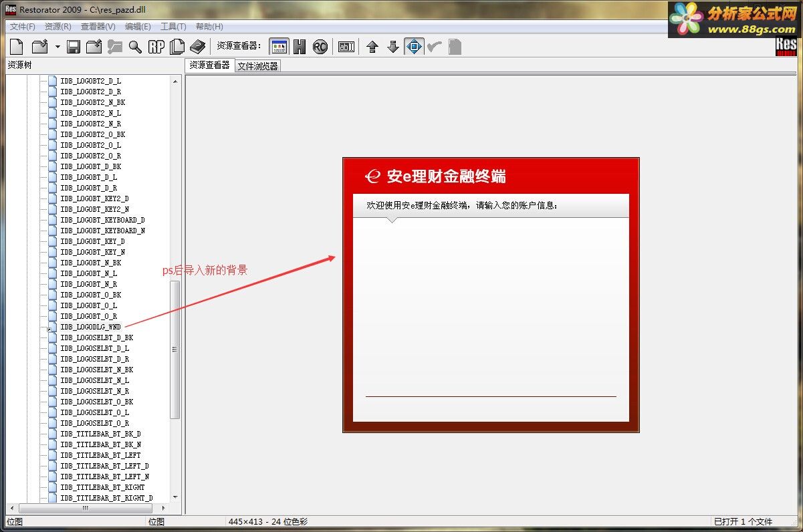Save the file with the floppy icon
This screenshot has width=803, height=532.
tap(74, 47)
